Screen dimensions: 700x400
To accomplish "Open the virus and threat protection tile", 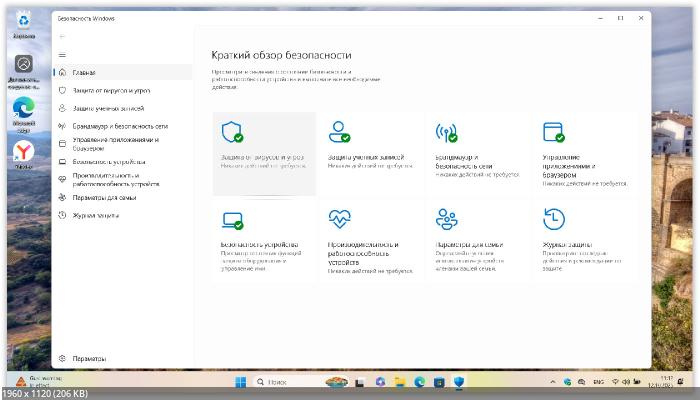I will click(x=264, y=152).
